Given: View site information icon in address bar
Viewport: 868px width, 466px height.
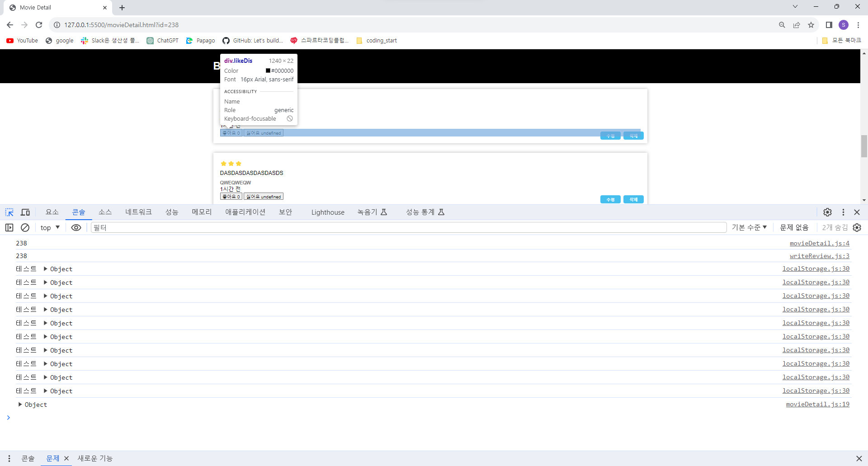Looking at the screenshot, I should pyautogui.click(x=57, y=25).
